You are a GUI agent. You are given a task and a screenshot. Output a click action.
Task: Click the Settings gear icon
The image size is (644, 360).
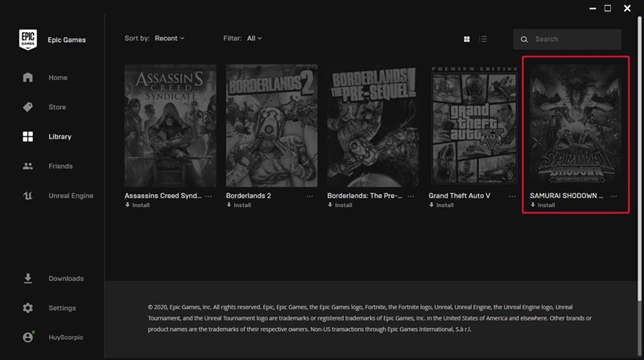click(x=28, y=308)
